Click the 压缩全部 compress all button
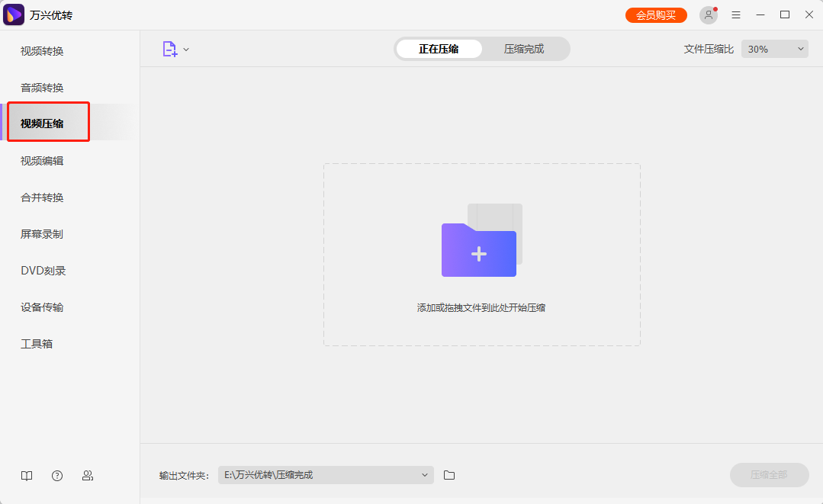This screenshot has height=504, width=823. 769,474
